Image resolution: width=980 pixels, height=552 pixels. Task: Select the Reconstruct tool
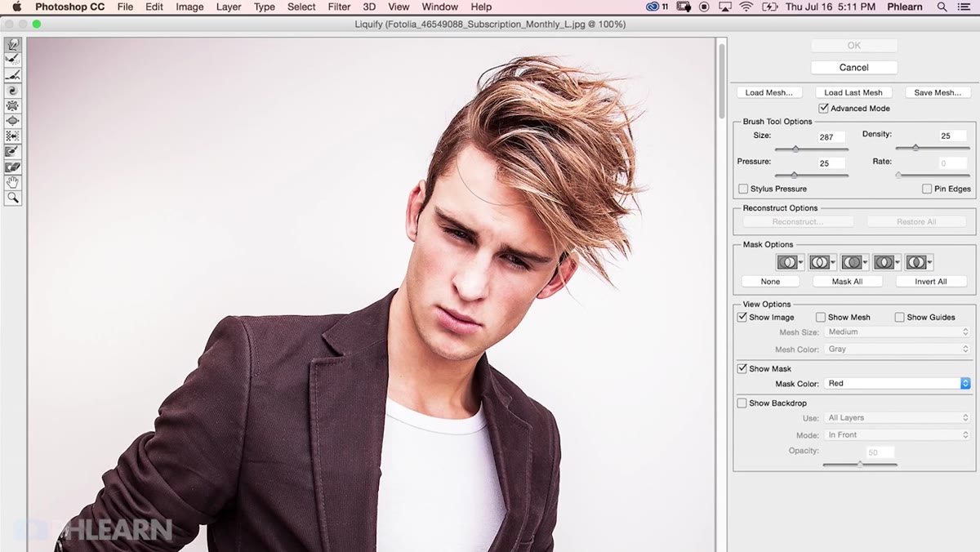tap(13, 60)
